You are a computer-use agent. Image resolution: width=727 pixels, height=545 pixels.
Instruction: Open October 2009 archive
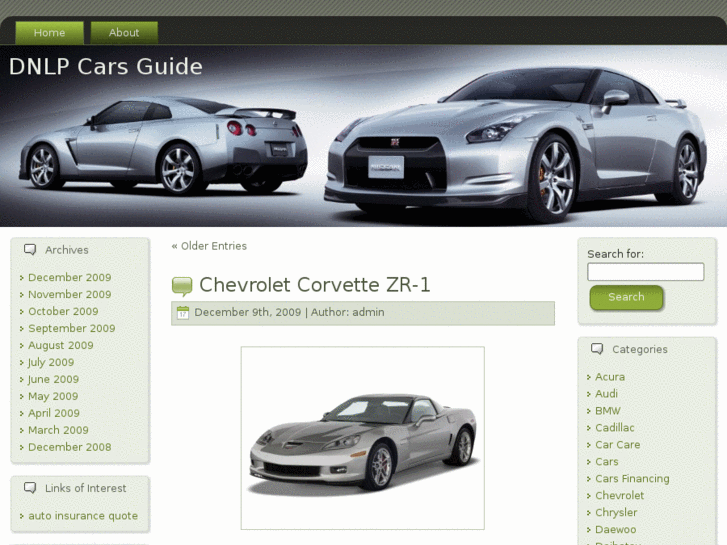pos(64,311)
